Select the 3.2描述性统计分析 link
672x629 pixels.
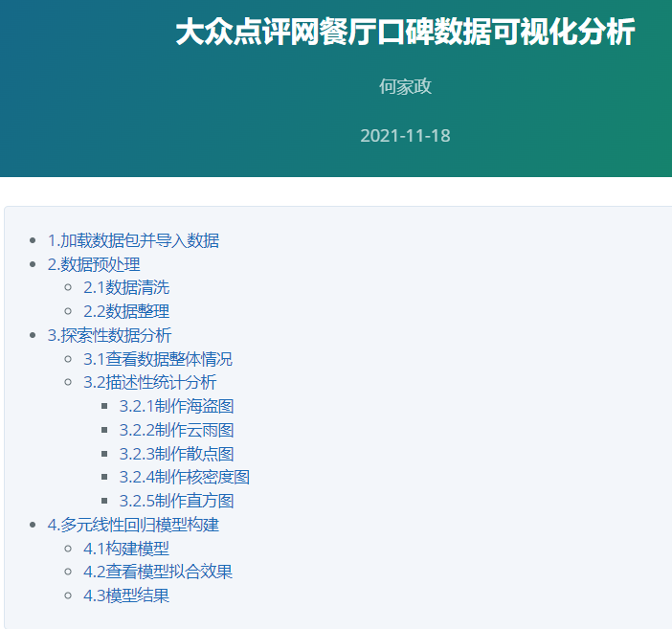coord(150,382)
